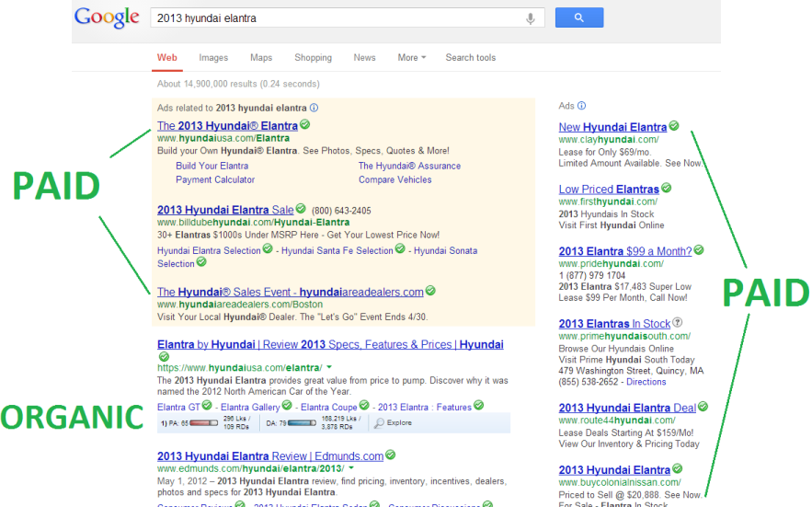Expand the More dropdown in search navigation
This screenshot has height=507, width=812.
(412, 58)
